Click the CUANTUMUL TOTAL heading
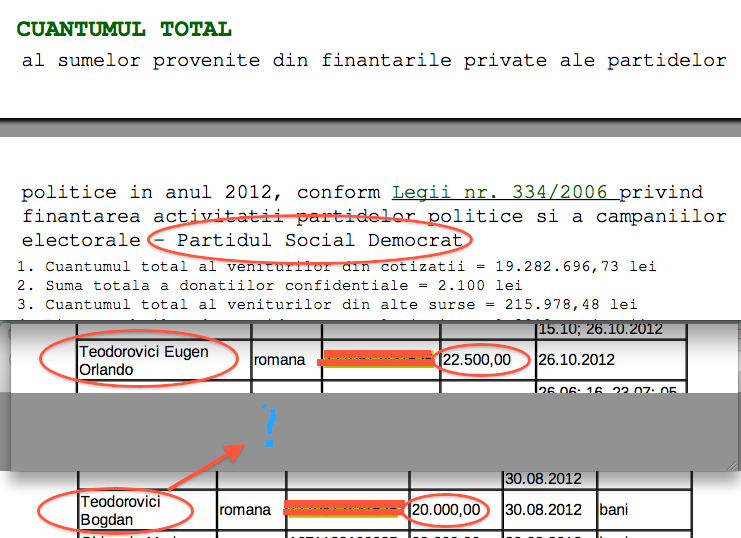The width and height of the screenshot is (741, 538). pyautogui.click(x=124, y=29)
